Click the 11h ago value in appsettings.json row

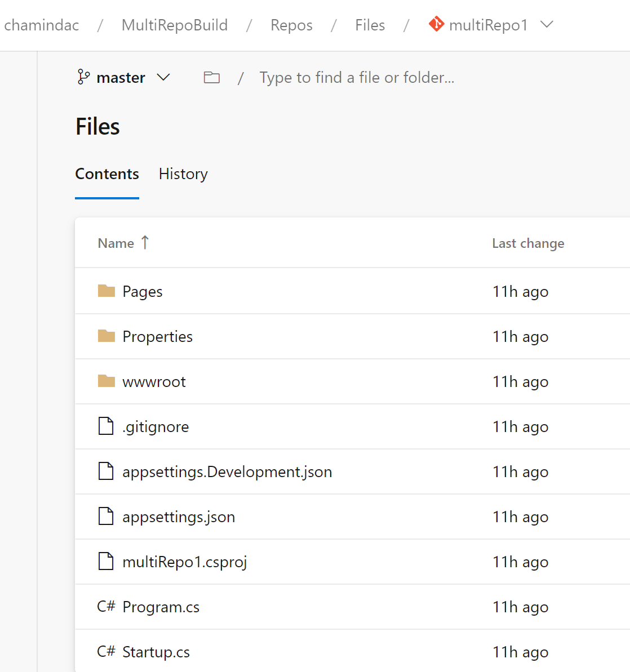click(x=520, y=517)
